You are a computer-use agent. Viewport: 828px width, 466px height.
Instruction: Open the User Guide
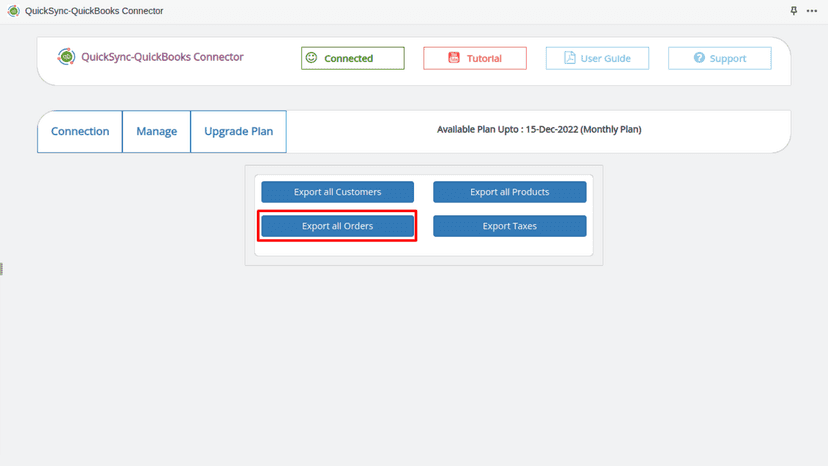coord(597,58)
